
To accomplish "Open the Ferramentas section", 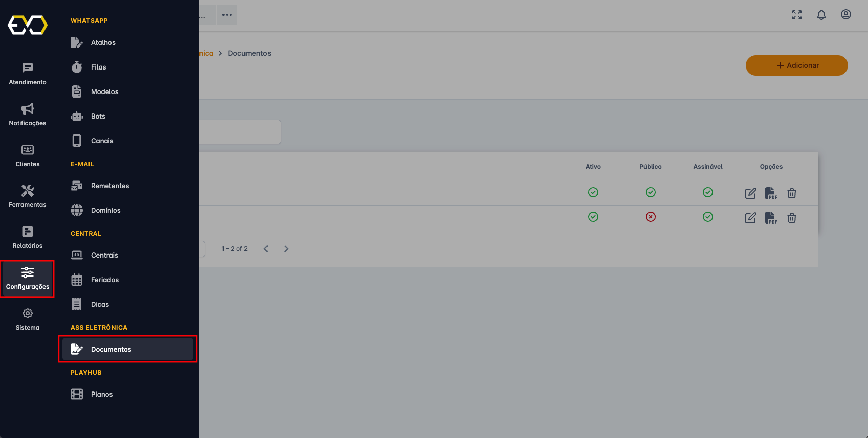I will click(x=28, y=196).
